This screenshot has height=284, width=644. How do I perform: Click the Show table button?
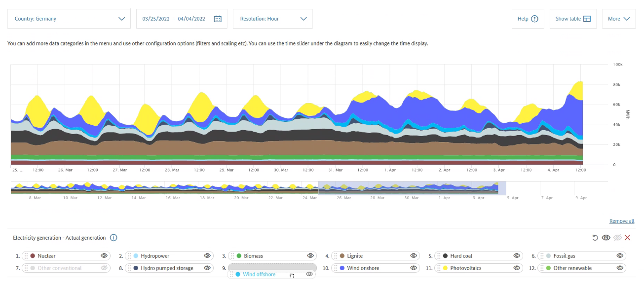coord(573,19)
